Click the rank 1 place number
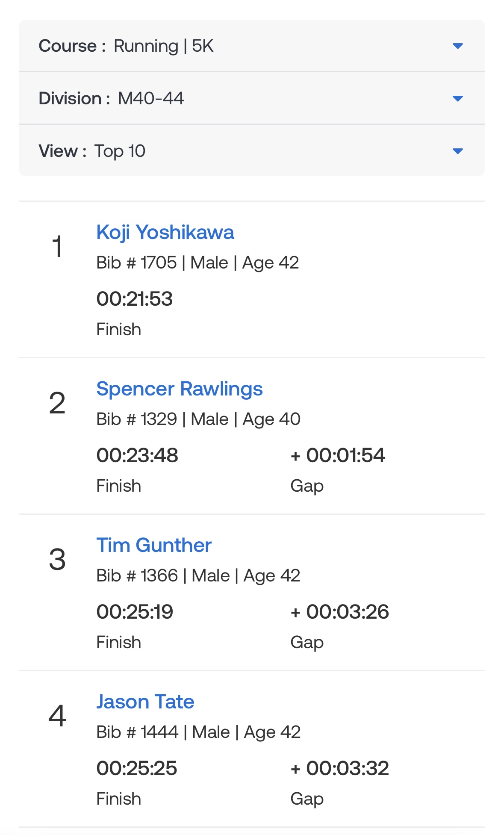Image resolution: width=504 pixels, height=835 pixels. tap(57, 247)
